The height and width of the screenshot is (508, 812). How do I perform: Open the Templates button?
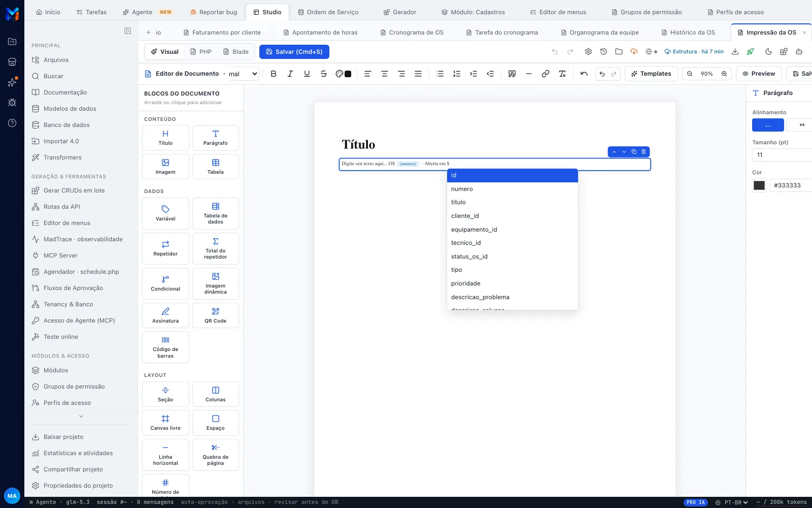(651, 74)
